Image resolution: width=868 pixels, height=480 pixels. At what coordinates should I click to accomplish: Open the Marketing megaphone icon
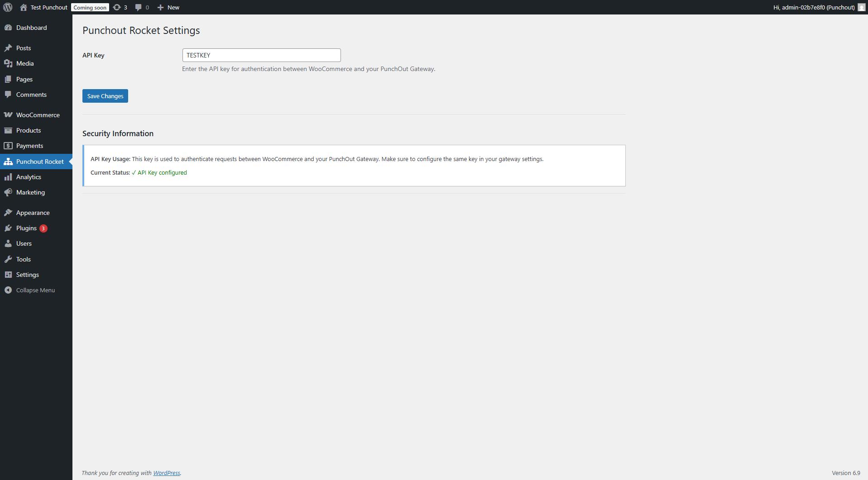(x=9, y=192)
